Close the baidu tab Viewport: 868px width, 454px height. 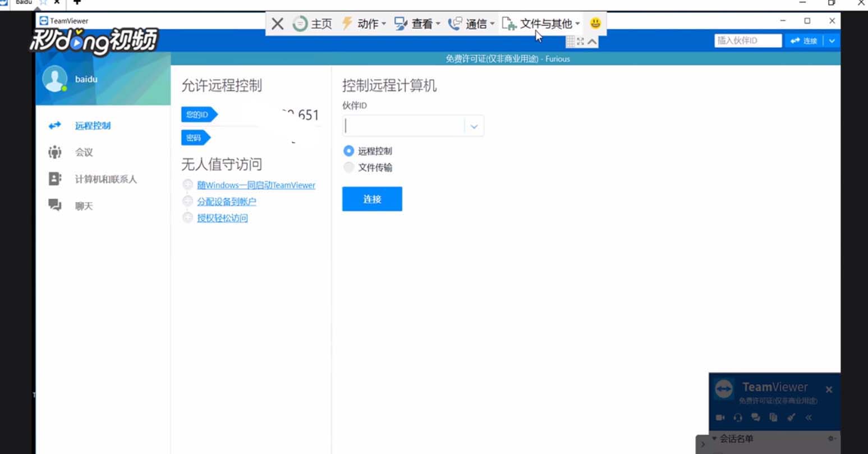click(x=57, y=2)
